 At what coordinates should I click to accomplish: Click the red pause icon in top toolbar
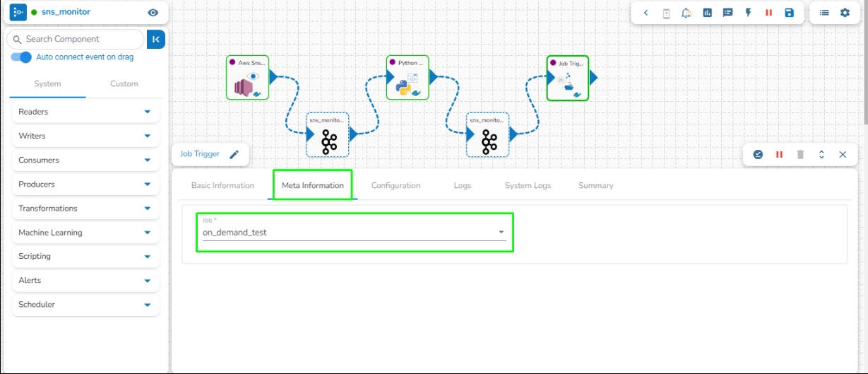(768, 13)
